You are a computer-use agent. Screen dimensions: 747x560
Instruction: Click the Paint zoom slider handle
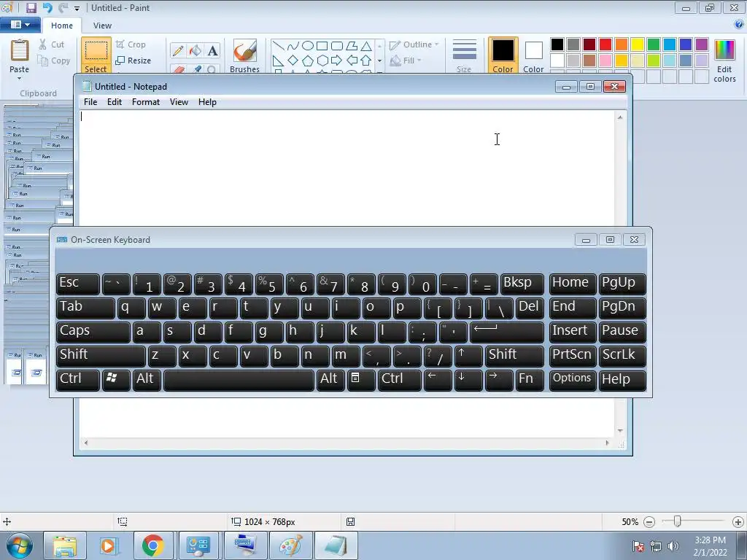click(x=677, y=522)
